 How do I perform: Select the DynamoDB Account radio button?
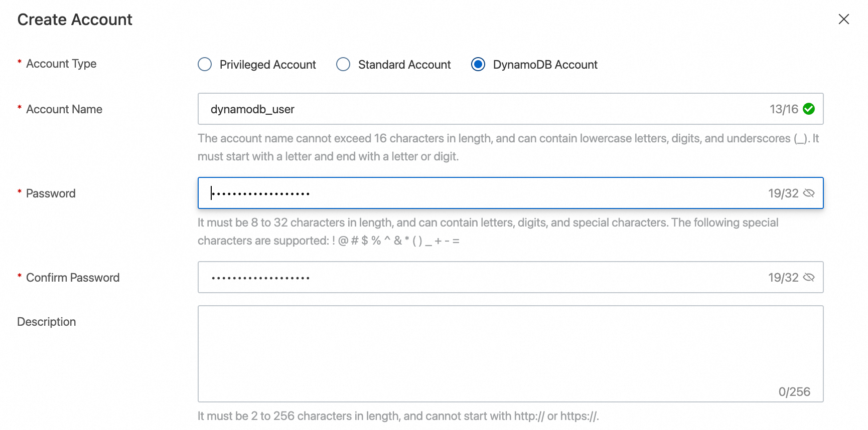(x=478, y=65)
